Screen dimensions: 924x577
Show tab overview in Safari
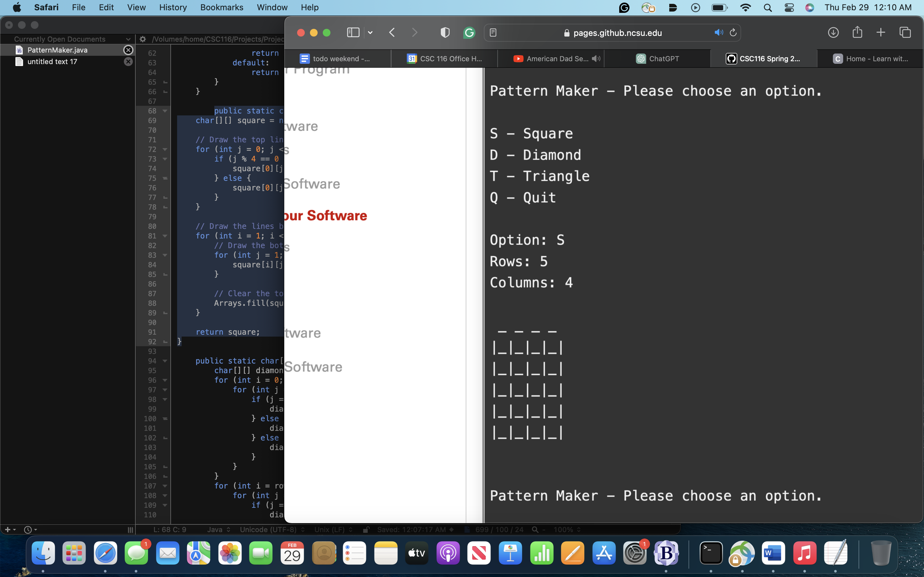[905, 32]
